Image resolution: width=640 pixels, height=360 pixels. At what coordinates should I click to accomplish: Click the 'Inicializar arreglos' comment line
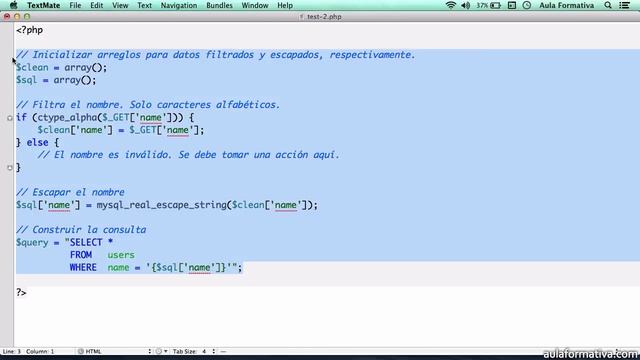[x=216, y=55]
